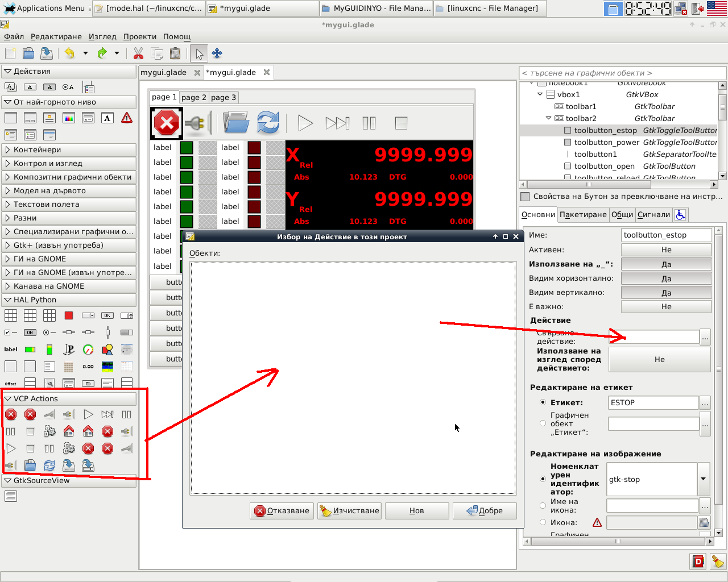
Task: Toggle the Активен property
Action: [666, 250]
